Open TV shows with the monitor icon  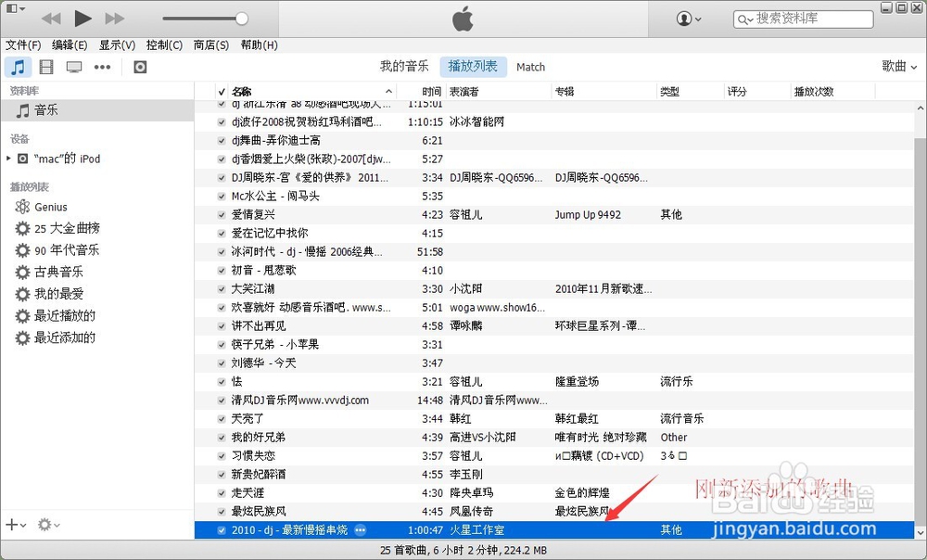pos(73,66)
